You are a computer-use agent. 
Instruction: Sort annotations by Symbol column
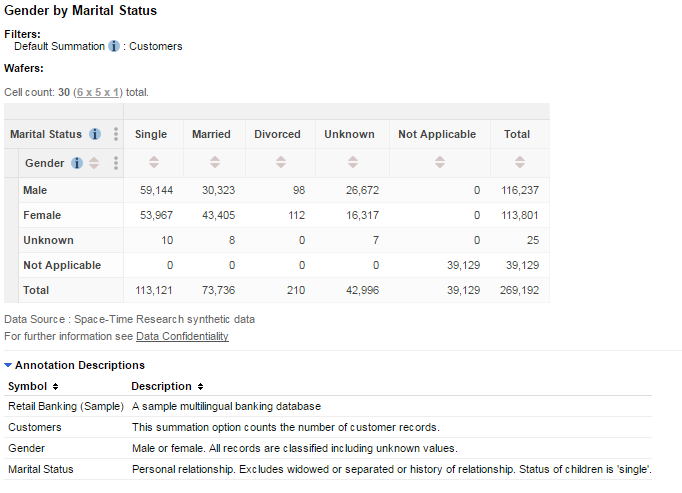point(56,386)
